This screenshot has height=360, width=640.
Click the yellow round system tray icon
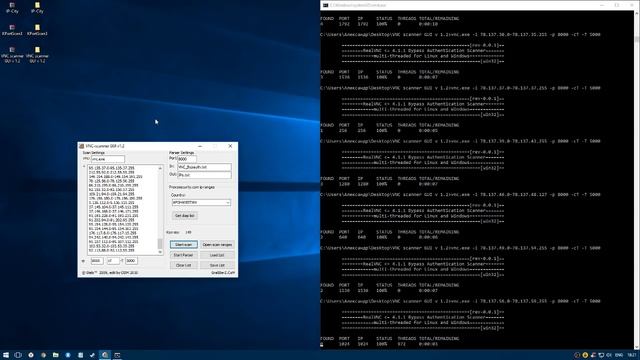pos(585,355)
